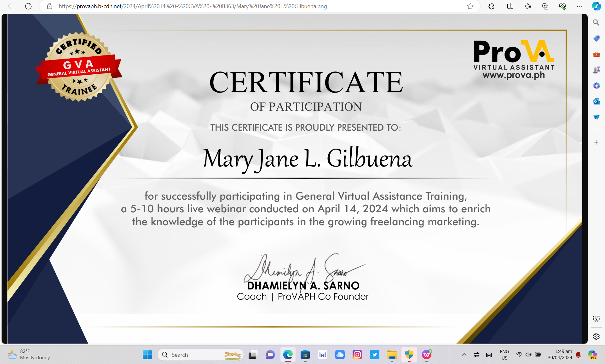The width and height of the screenshot is (605, 364).
Task: Bookmark this page with the star
Action: (x=470, y=6)
